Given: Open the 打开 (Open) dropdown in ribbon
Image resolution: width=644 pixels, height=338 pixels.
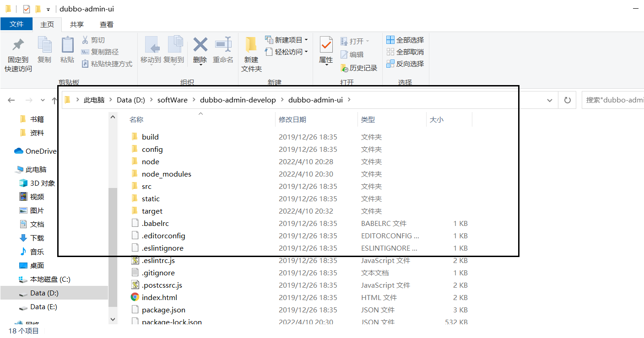Looking at the screenshot, I should (355, 41).
